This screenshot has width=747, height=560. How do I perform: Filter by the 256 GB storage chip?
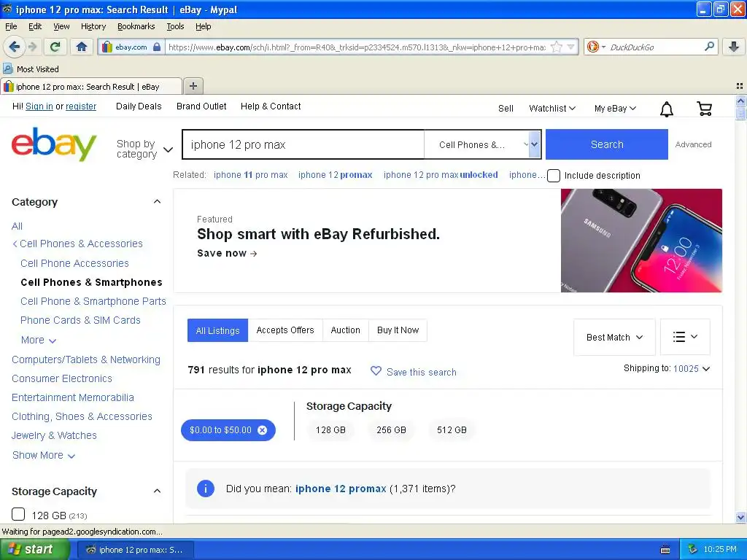391,430
